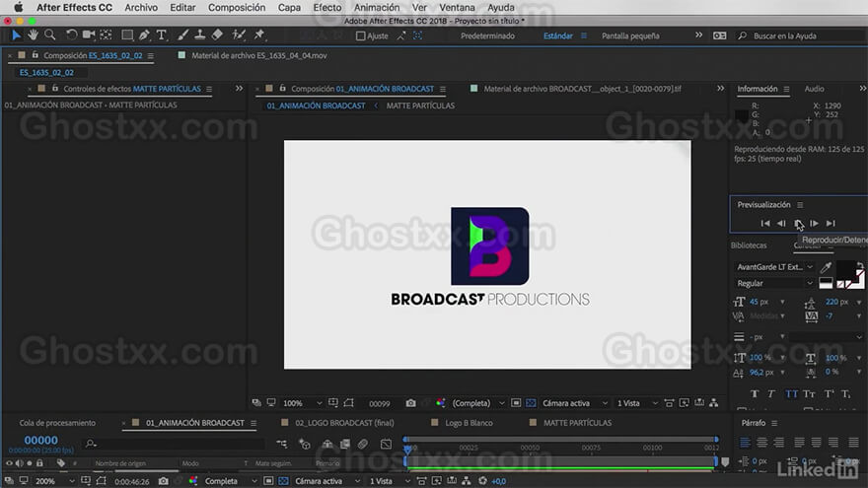Toggle Superscript in Character panel
The height and width of the screenshot is (488, 868).
click(829, 394)
